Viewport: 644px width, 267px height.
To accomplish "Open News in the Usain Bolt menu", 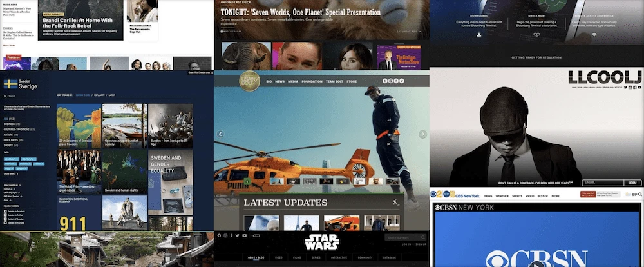I will (x=279, y=81).
